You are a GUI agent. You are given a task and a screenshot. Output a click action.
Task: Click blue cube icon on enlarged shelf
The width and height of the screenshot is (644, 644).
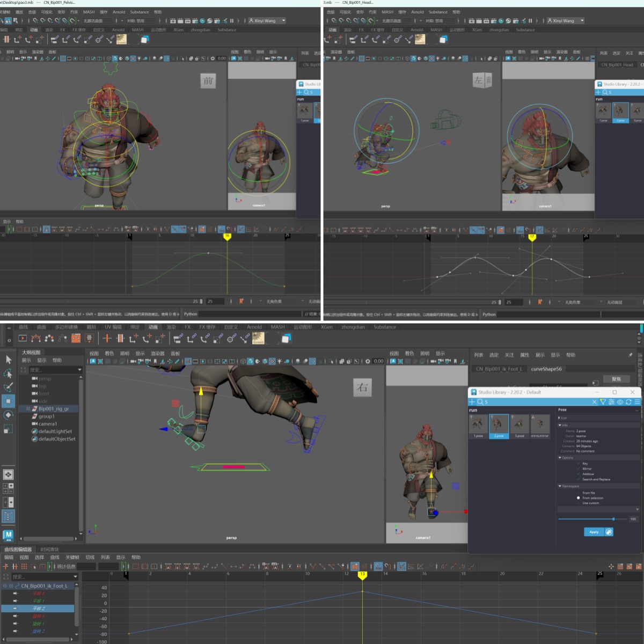(x=286, y=338)
